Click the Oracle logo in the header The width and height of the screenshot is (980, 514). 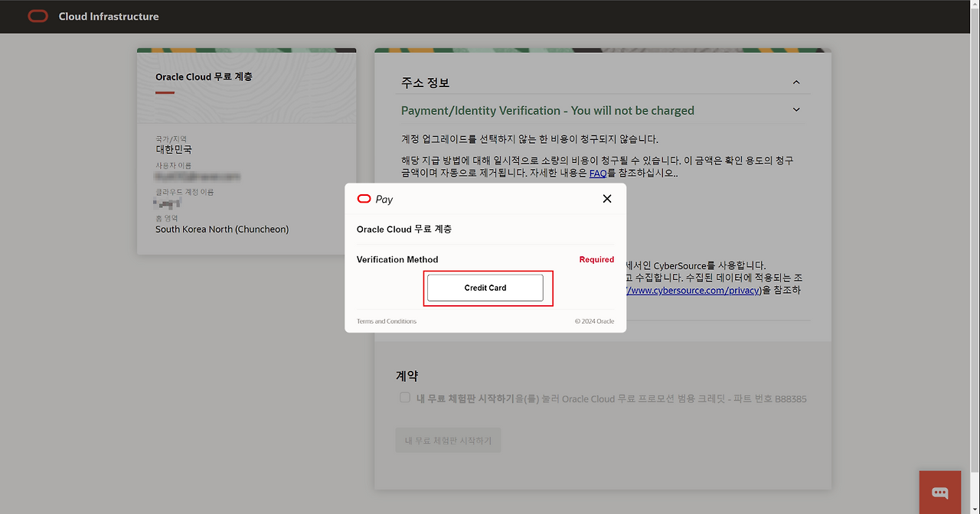38,16
